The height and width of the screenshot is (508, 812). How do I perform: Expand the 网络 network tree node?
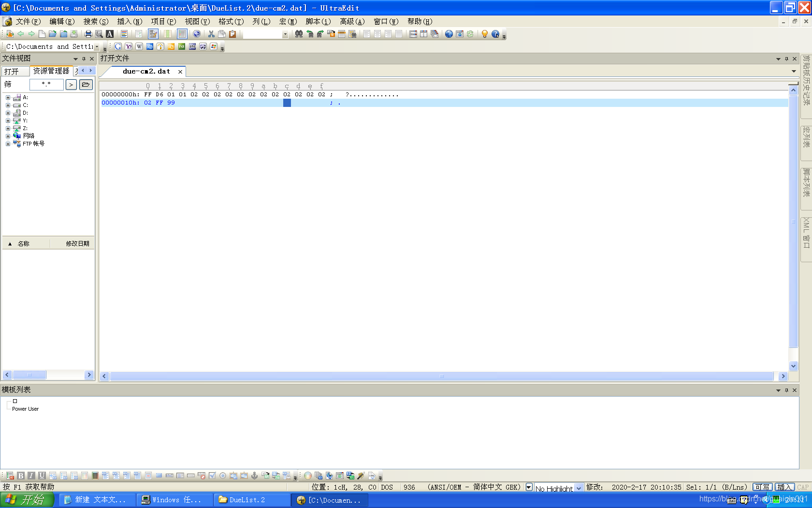click(x=8, y=136)
